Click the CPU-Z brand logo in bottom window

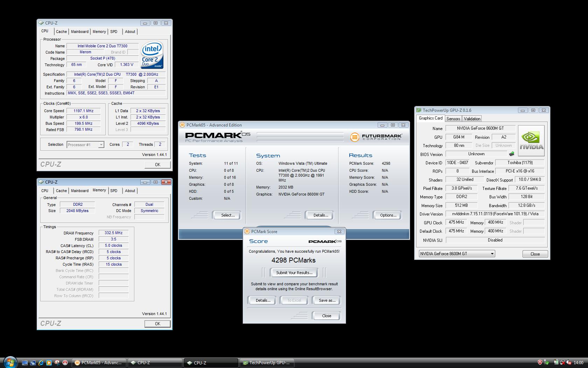click(51, 323)
